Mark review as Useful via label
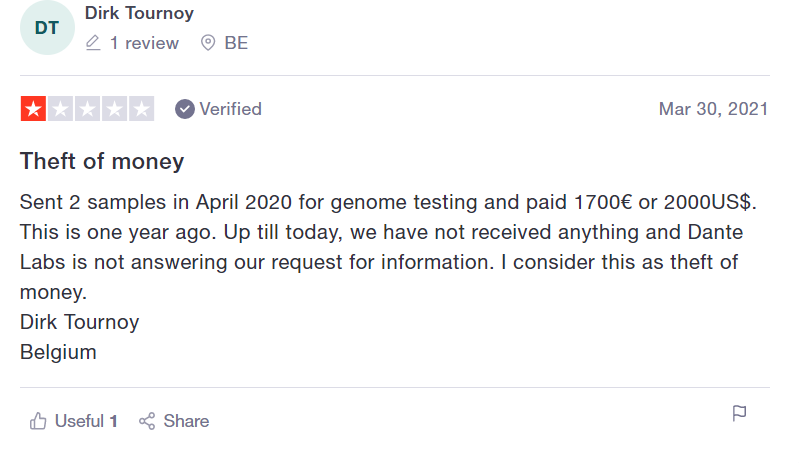This screenshot has width=799, height=463. (80, 421)
